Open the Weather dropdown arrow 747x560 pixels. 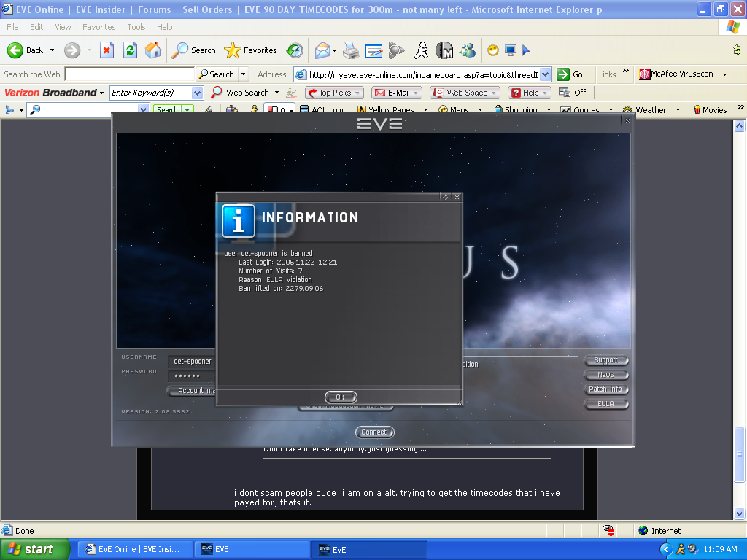tap(678, 110)
